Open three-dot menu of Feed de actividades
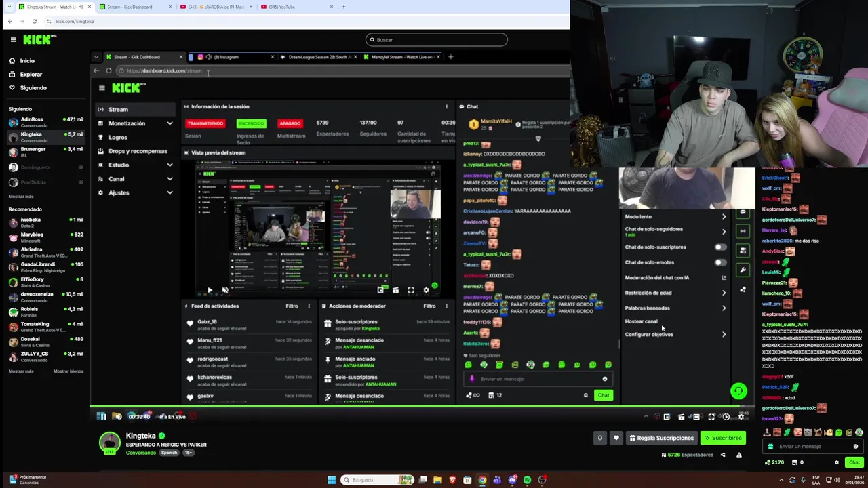Image resolution: width=868 pixels, height=488 pixels. coord(309,306)
